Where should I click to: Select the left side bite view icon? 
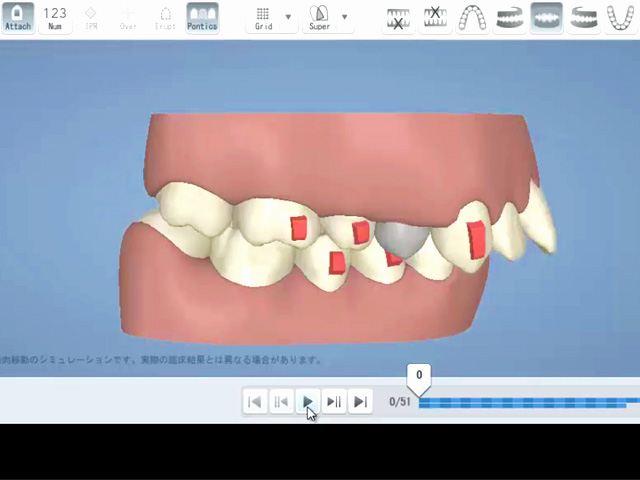click(x=583, y=17)
